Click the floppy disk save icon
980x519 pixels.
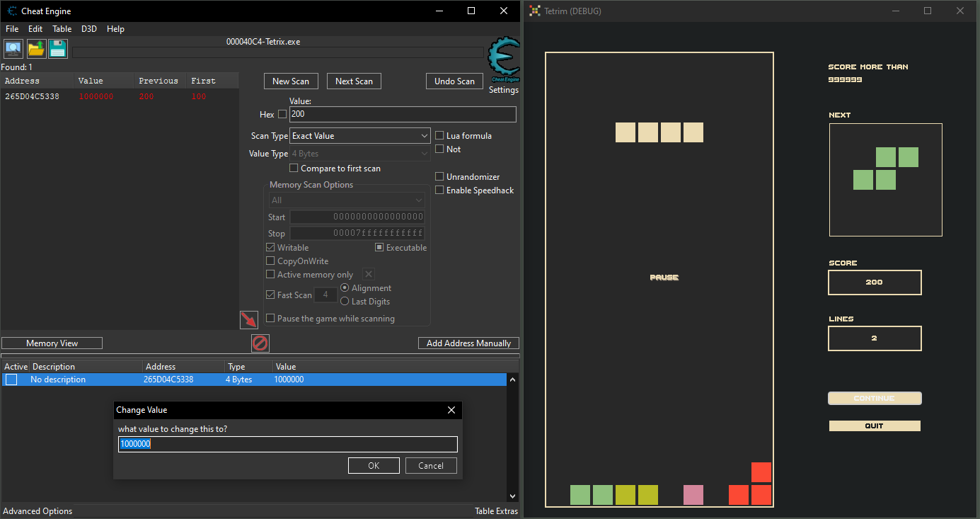57,49
